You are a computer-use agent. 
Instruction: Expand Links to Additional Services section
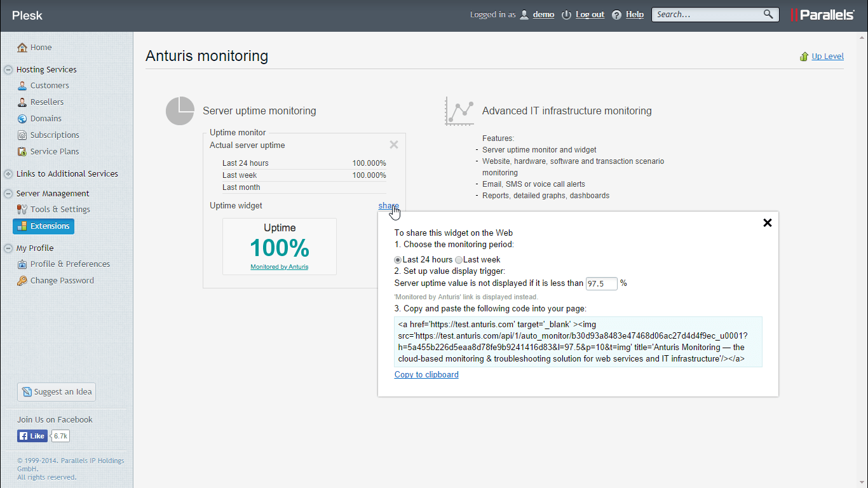coord(8,174)
